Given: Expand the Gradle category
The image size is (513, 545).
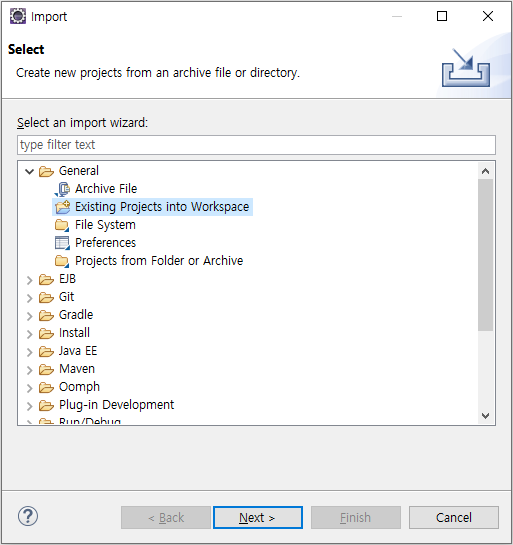Looking at the screenshot, I should 30,316.
